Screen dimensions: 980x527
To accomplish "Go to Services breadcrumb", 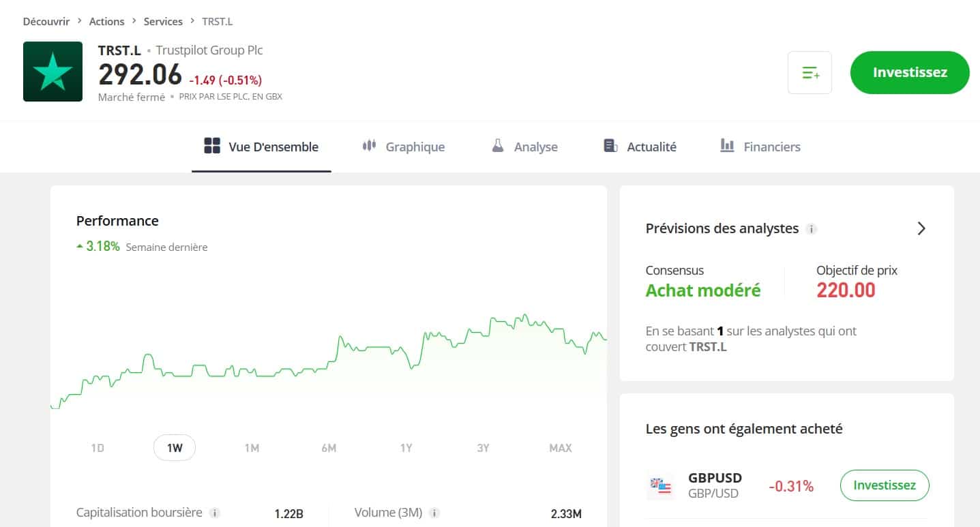I will 163,21.
